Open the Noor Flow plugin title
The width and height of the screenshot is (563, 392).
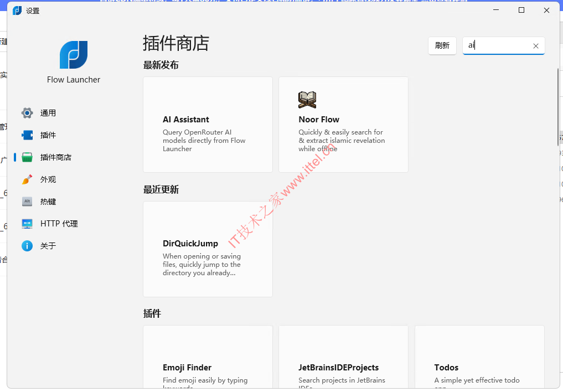[319, 120]
